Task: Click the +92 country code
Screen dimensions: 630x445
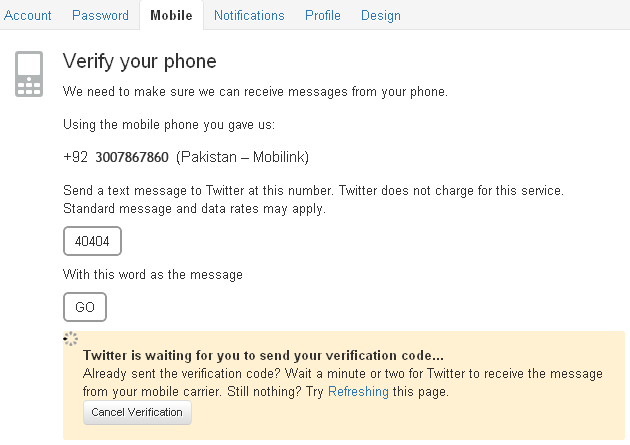Action: point(76,157)
